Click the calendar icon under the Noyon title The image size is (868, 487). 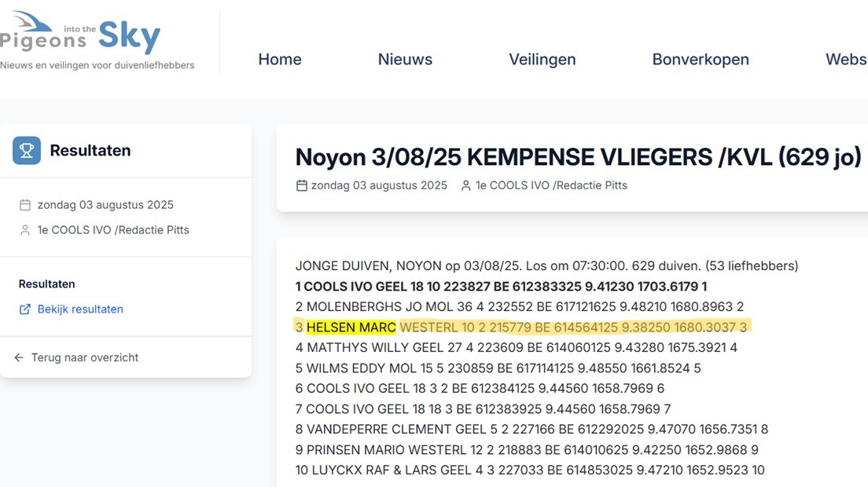point(301,185)
